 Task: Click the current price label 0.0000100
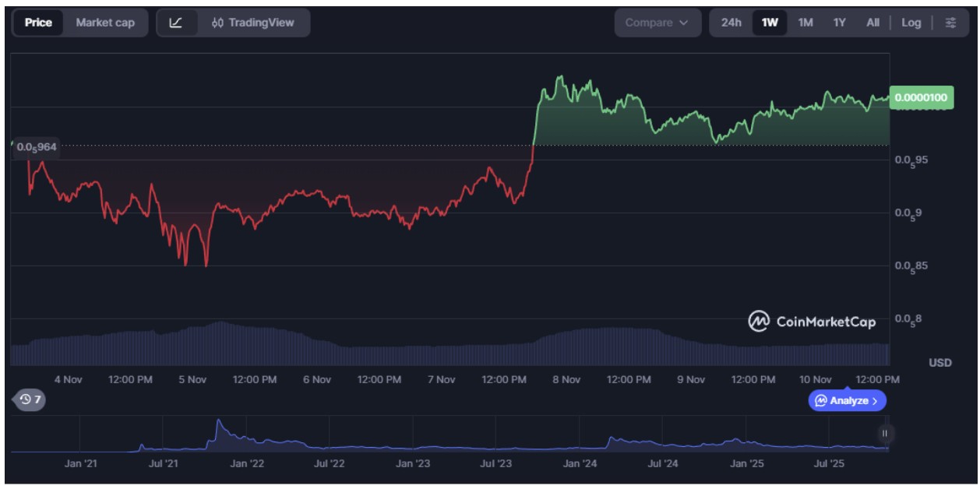tap(921, 98)
